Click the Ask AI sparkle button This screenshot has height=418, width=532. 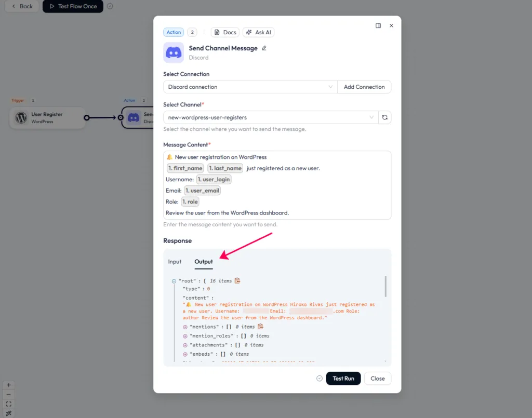(259, 32)
